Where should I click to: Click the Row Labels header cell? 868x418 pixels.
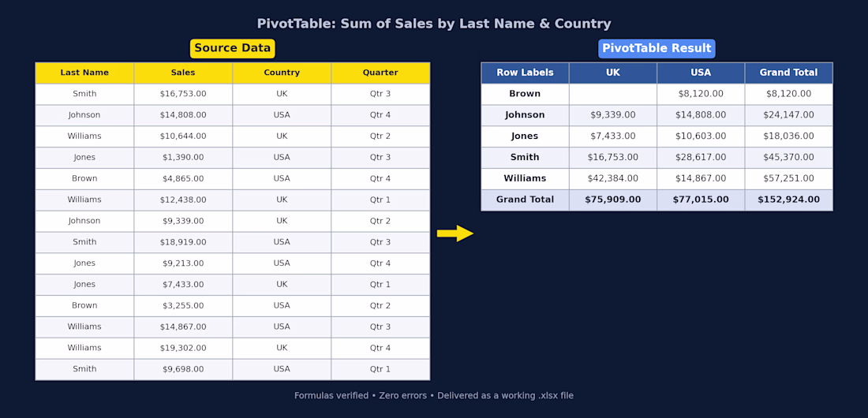coord(525,73)
